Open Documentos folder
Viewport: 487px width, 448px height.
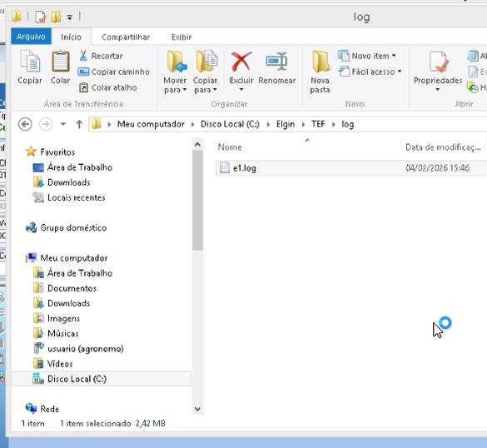pos(72,288)
